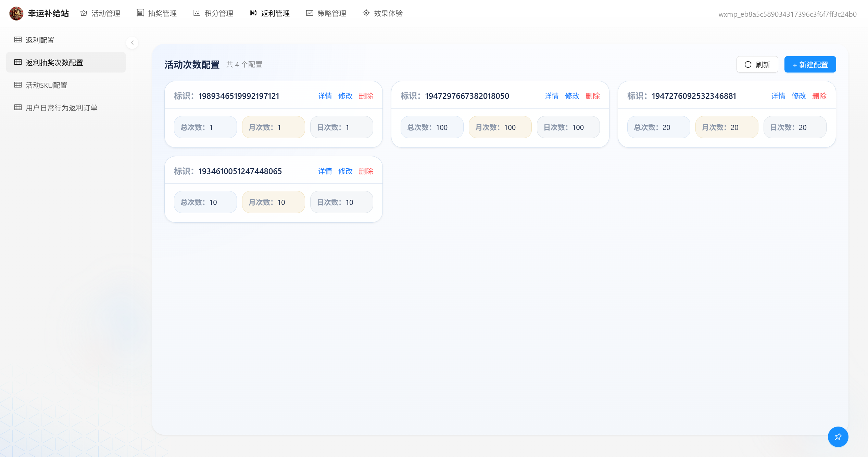
Task: Click the line-chart icon beside 策略管理
Action: click(x=310, y=13)
